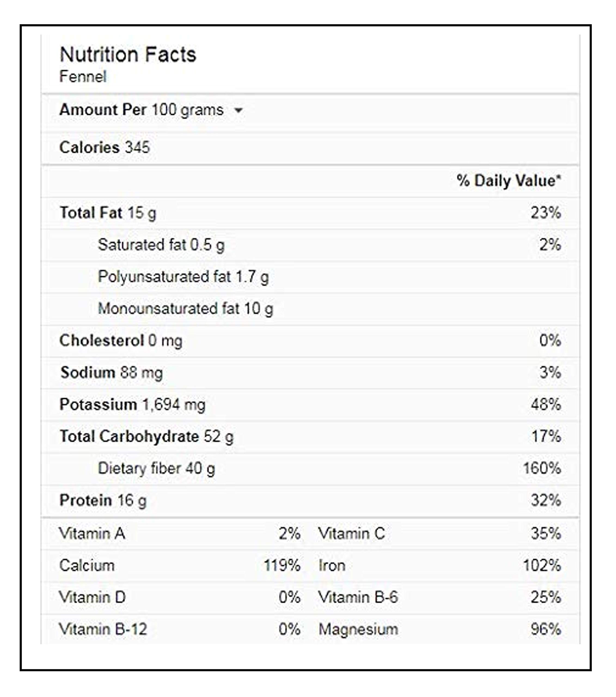Open the 100 grams serving dropdown arrow
The width and height of the screenshot is (616, 697).
(238, 111)
